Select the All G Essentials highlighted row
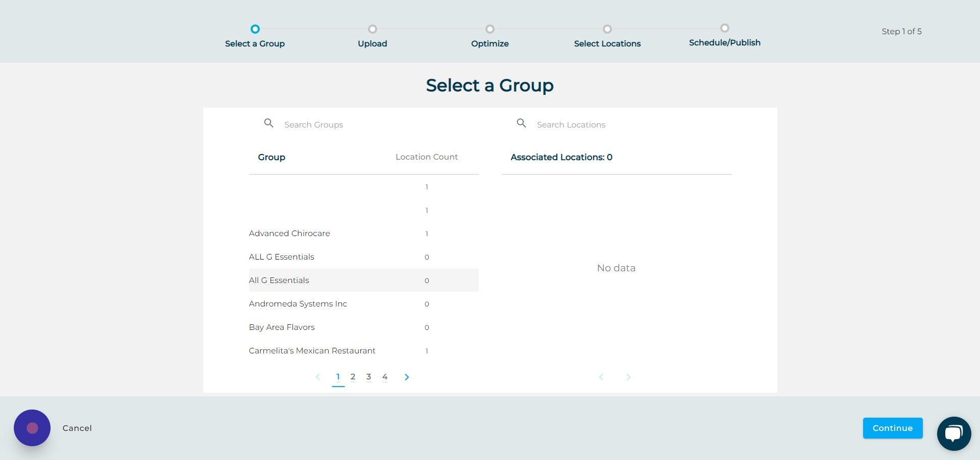 click(364, 280)
